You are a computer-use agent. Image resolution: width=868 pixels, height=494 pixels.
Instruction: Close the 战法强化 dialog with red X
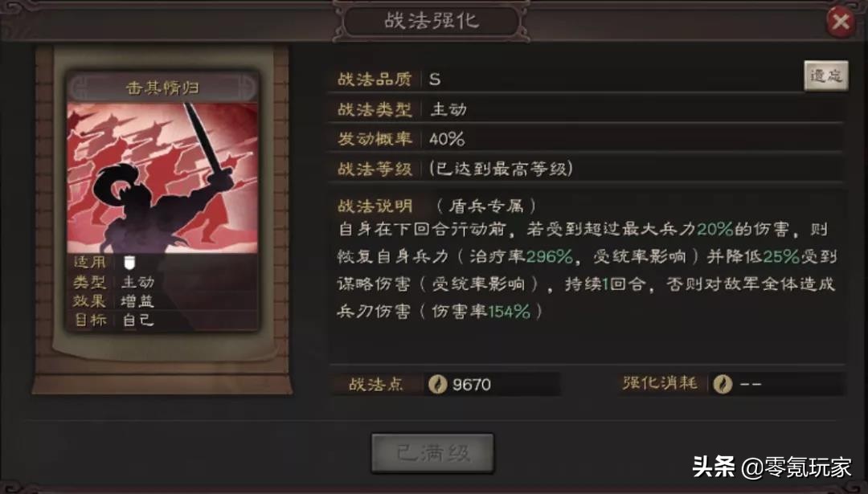coord(841,22)
